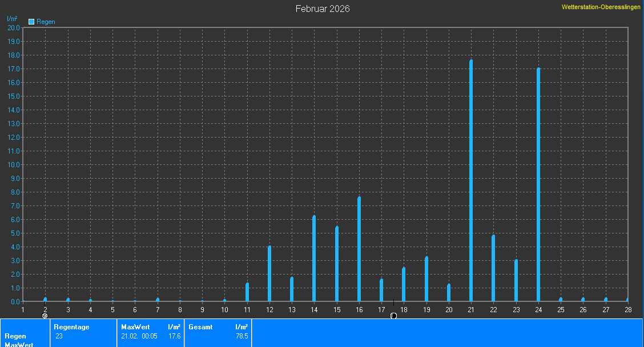
Task: Click the MaxWert value 17.6
Action: coord(175,336)
